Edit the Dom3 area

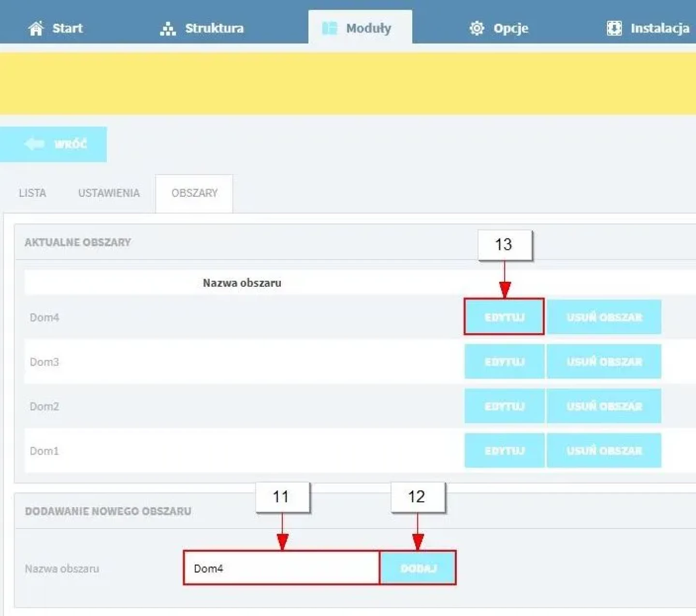504,362
